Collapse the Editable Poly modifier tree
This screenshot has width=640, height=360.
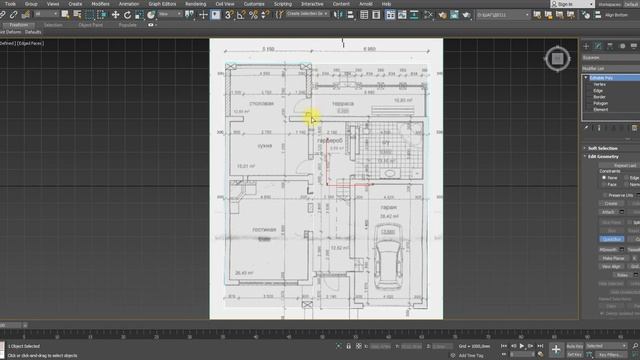tap(586, 78)
